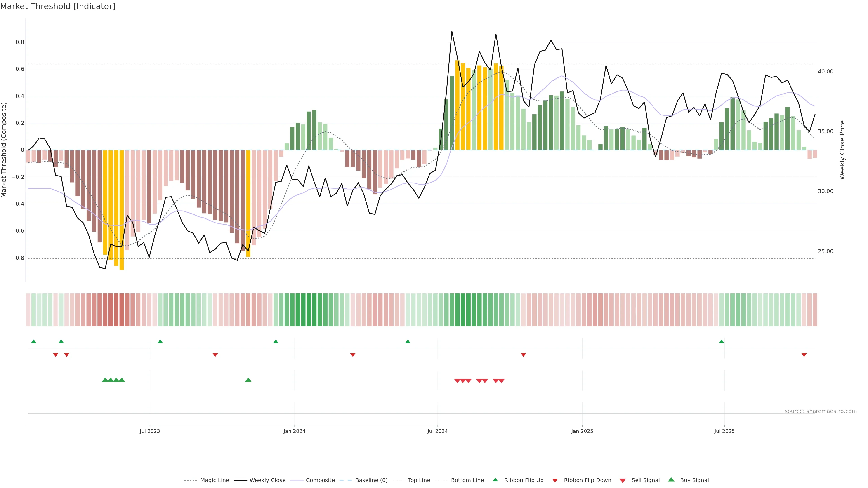
Task: Click the Jul 2024 x-axis label
Action: tap(437, 431)
